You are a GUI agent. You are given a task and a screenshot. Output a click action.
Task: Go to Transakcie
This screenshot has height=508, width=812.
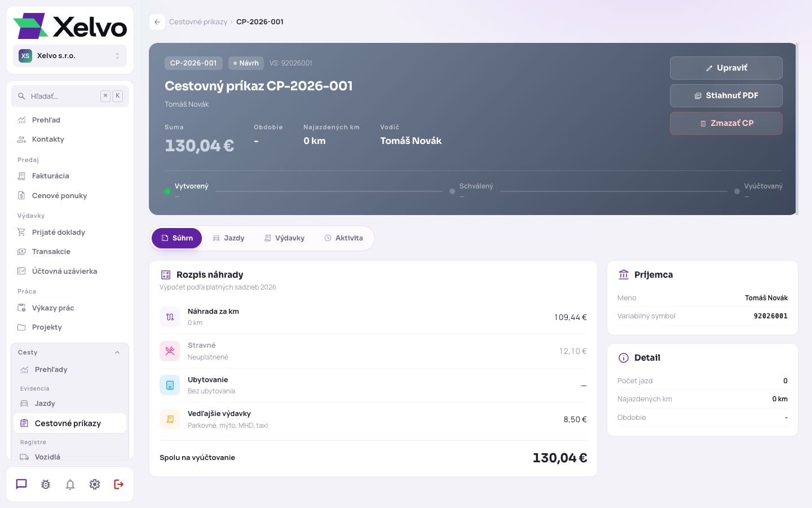click(x=70, y=252)
